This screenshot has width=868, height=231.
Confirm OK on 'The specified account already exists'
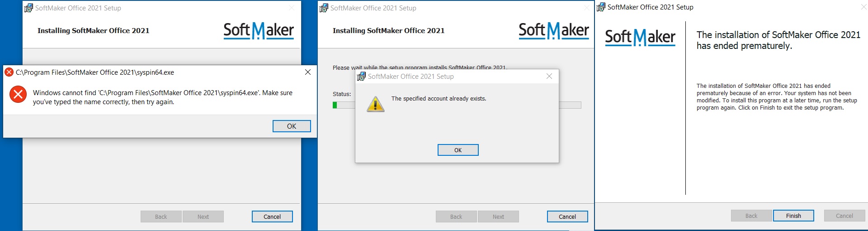[458, 150]
